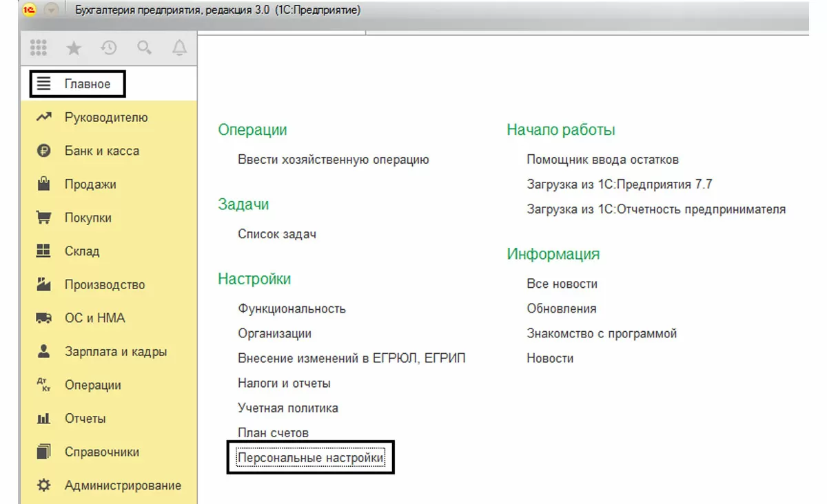
Task: Open Загрузка из 1С:Предприятия 7.7 link
Action: [x=620, y=185]
